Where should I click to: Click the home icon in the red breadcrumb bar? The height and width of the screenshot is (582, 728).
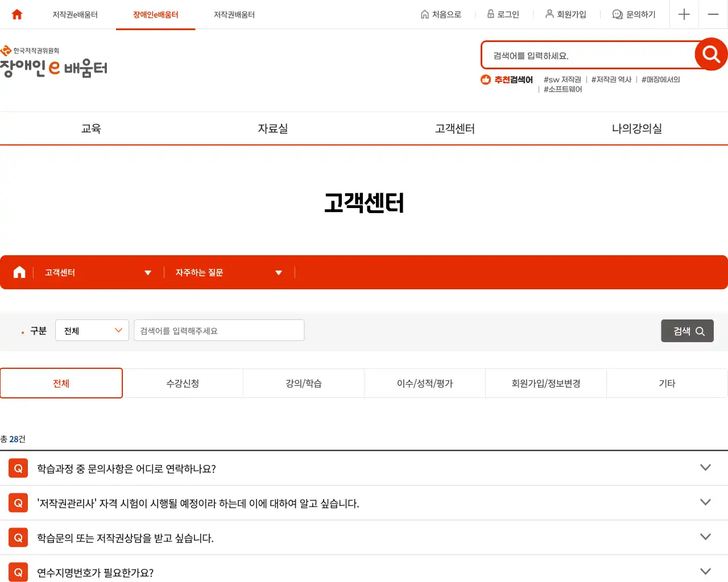19,272
